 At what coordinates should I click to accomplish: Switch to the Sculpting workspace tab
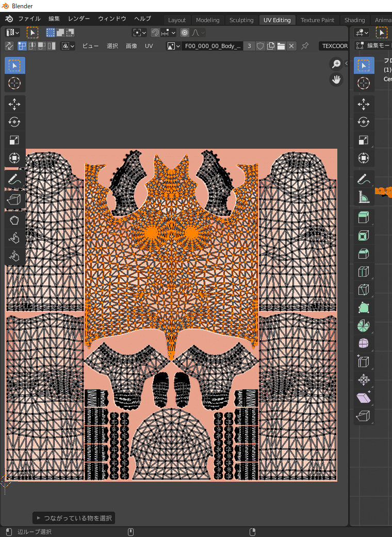(x=241, y=20)
